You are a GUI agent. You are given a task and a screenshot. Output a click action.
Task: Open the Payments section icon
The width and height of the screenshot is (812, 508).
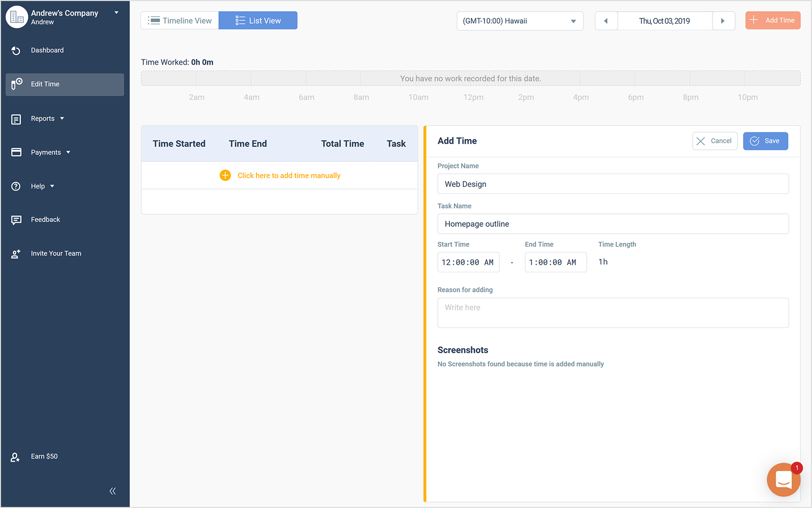(16, 152)
